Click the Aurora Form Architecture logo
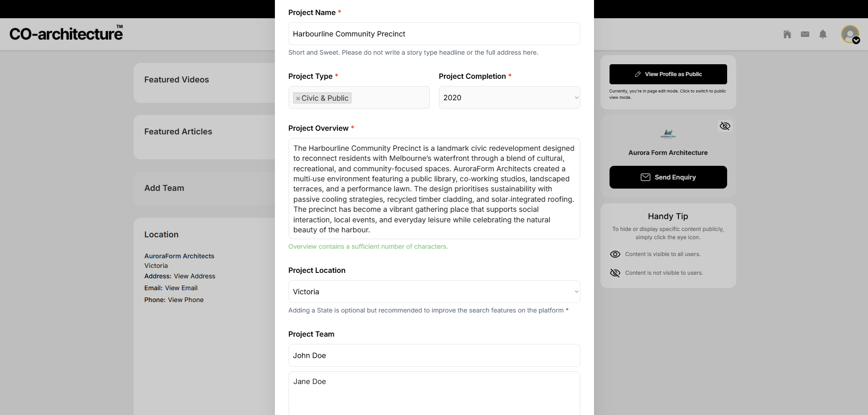 pos(668,133)
